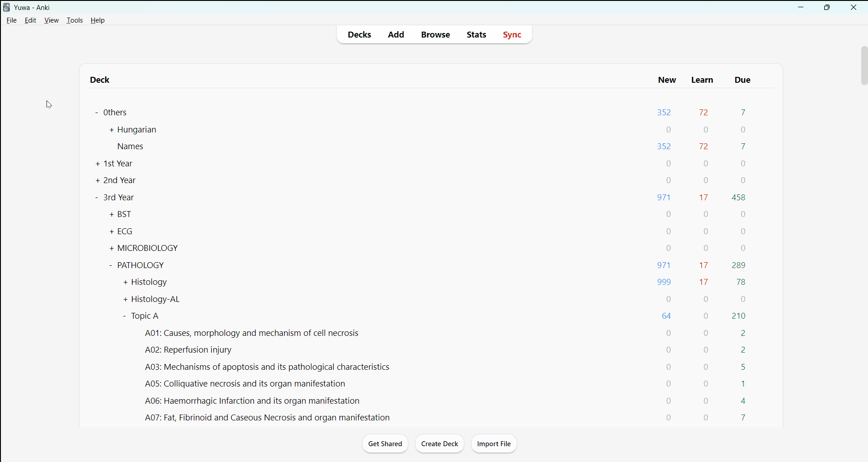Click the vertical scrollbar thumb
Viewport: 868px width, 462px height.
pos(863,66)
